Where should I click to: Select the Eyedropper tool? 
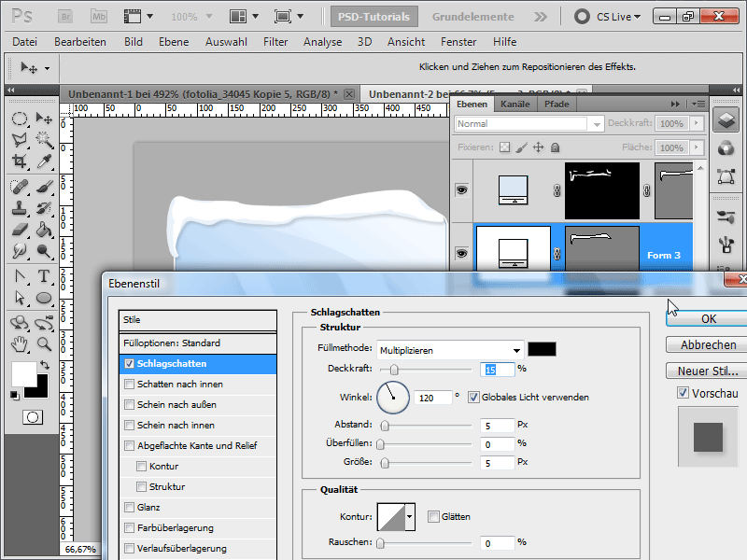point(44,161)
